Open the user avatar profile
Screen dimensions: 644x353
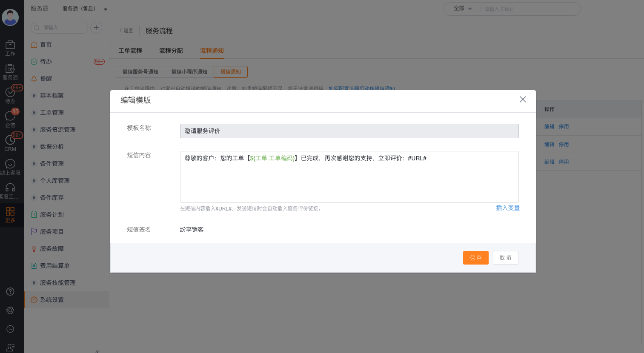(x=10, y=17)
